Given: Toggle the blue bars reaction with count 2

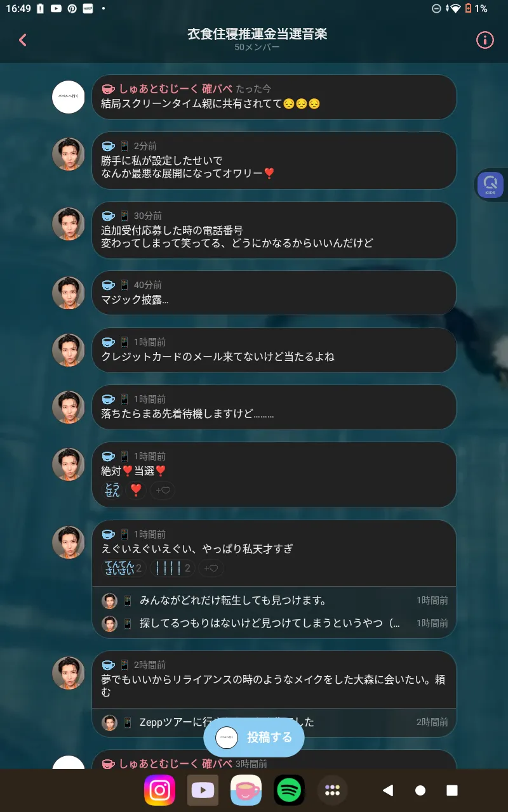Looking at the screenshot, I should [x=172, y=568].
